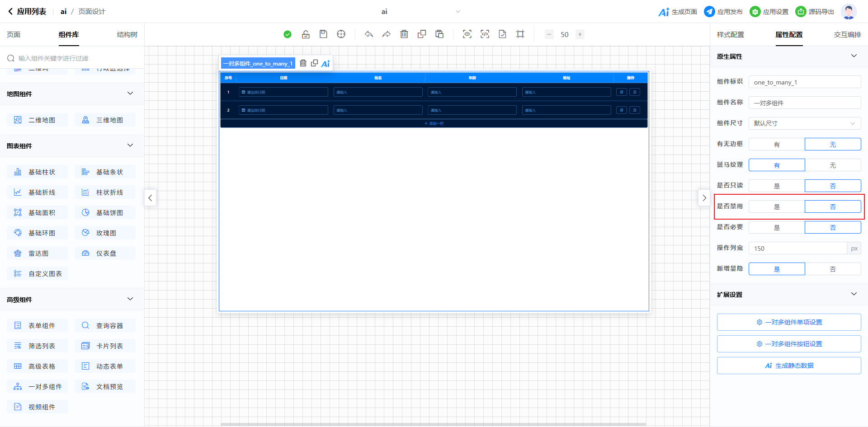Switch to the 样式配置 tab

[x=730, y=35]
